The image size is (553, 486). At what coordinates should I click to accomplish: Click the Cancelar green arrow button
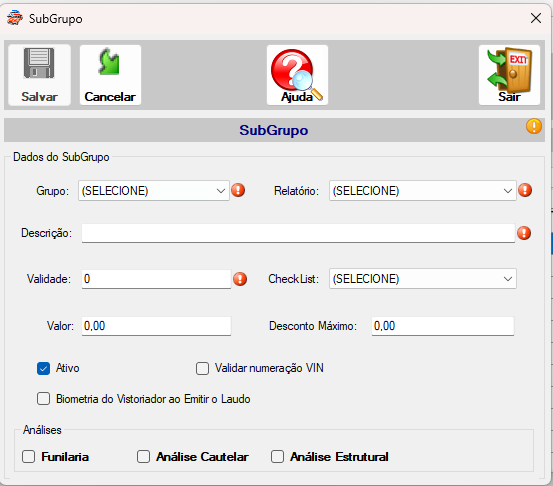(x=110, y=75)
